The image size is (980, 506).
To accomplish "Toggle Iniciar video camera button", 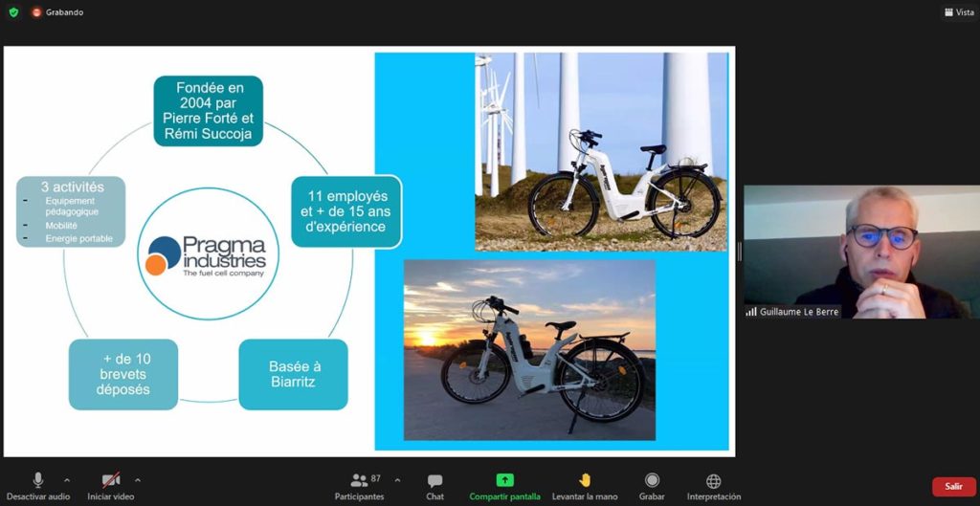I will tap(111, 480).
